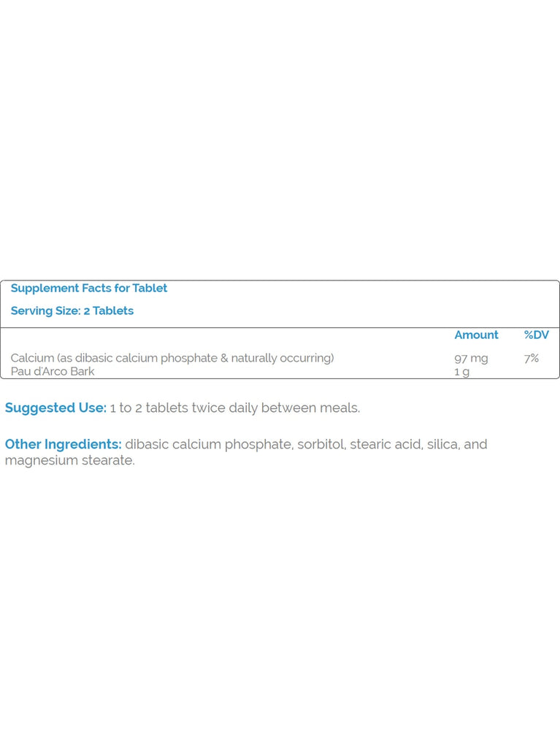
Task: Click the Amount column header
Action: pos(476,335)
